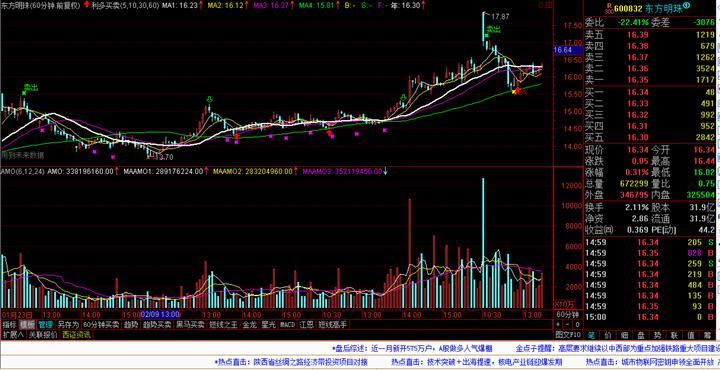
Task: Open the 管理 management tab
Action: 45,325
